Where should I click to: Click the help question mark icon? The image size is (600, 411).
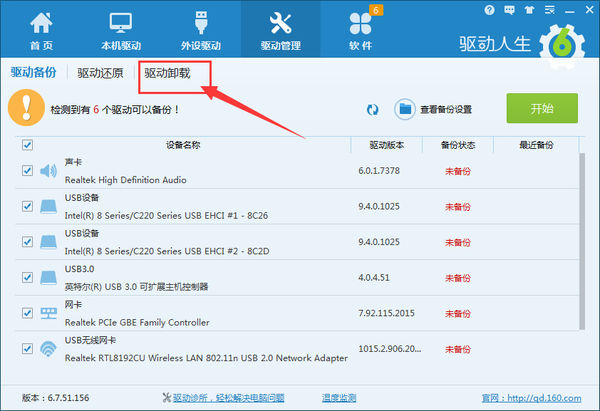coord(489,10)
